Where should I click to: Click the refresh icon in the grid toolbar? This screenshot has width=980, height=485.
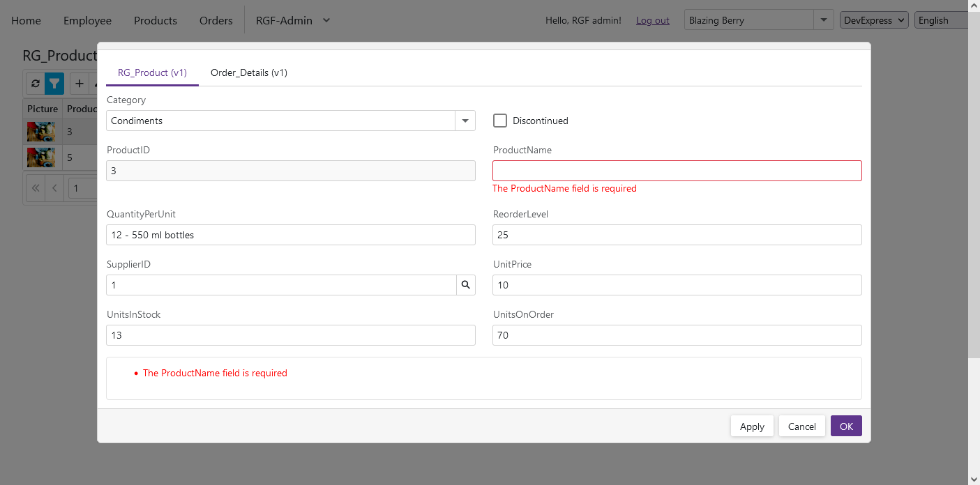tap(35, 84)
